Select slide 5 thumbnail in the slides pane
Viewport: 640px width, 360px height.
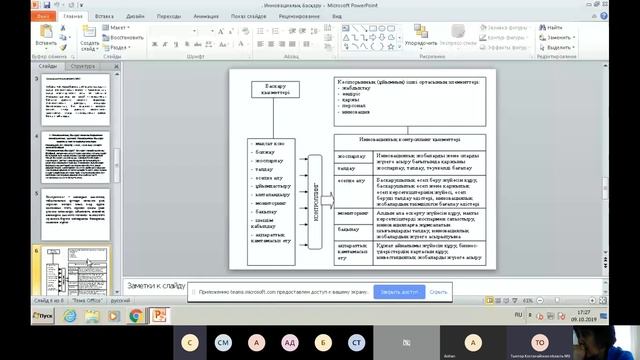click(x=76, y=214)
